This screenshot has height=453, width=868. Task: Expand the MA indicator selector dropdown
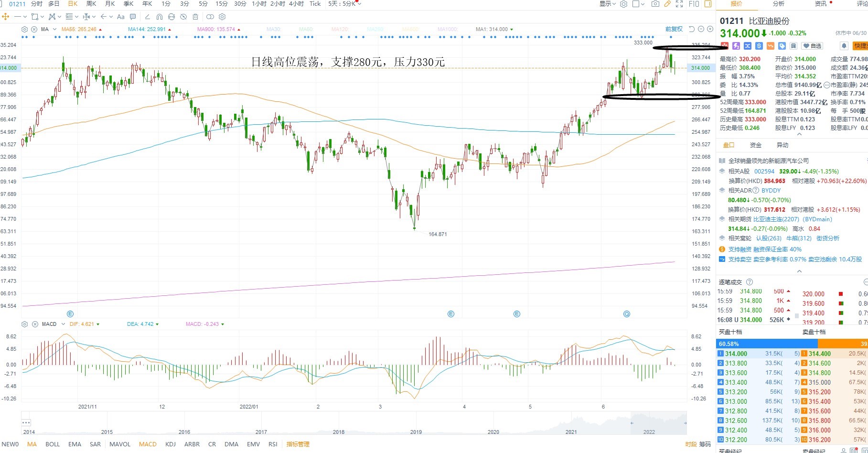coord(55,29)
